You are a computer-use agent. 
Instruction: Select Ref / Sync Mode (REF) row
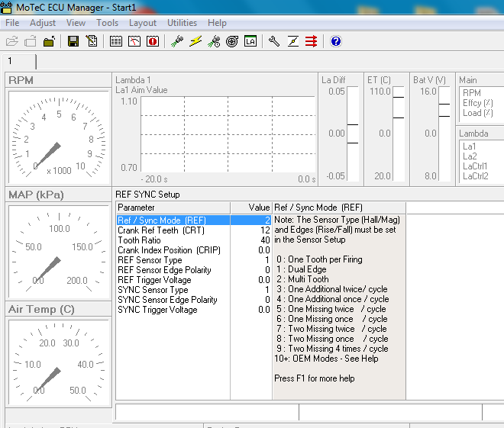coord(193,220)
